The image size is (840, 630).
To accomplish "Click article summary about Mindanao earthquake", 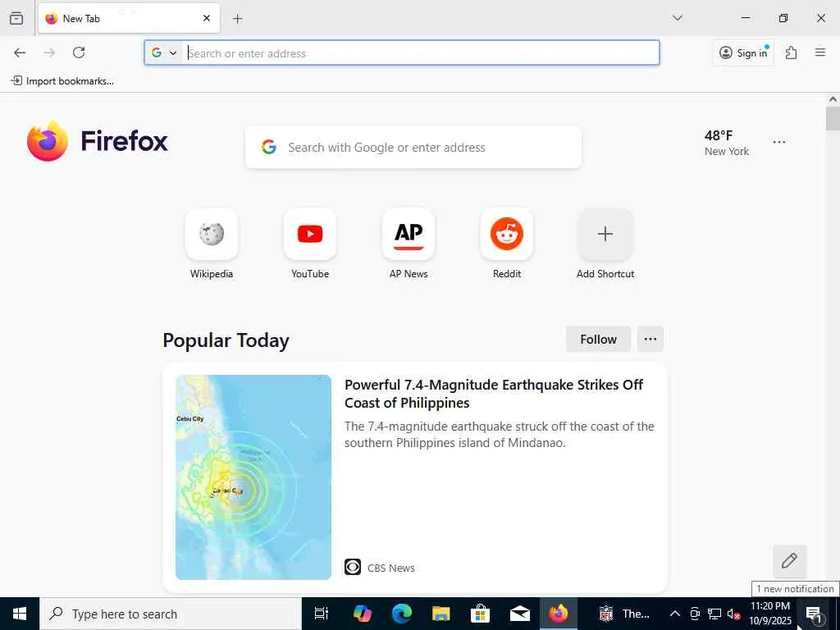I will pyautogui.click(x=500, y=435).
